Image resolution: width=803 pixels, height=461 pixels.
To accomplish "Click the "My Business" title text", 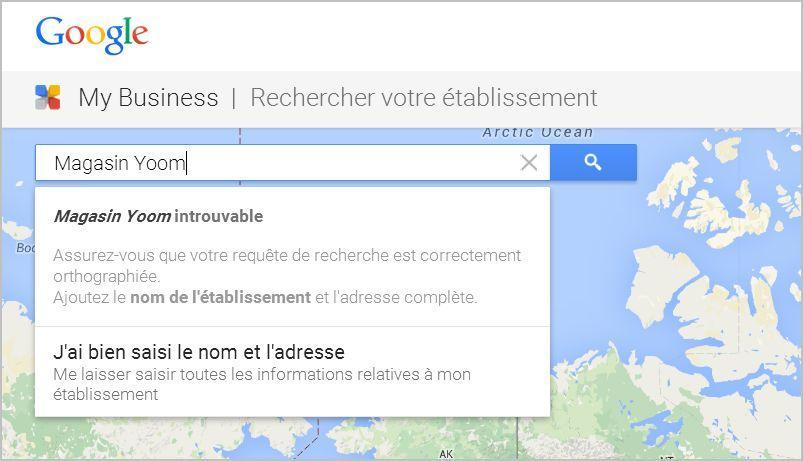I will (148, 98).
